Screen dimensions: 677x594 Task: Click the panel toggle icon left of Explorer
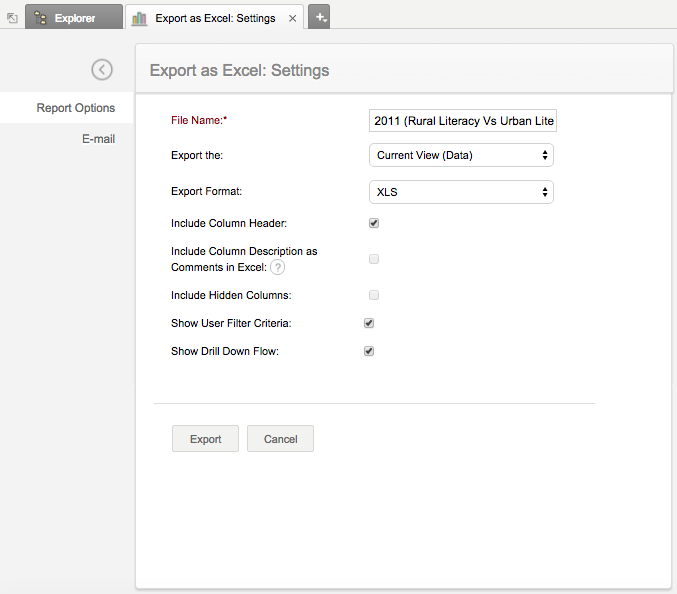point(12,18)
